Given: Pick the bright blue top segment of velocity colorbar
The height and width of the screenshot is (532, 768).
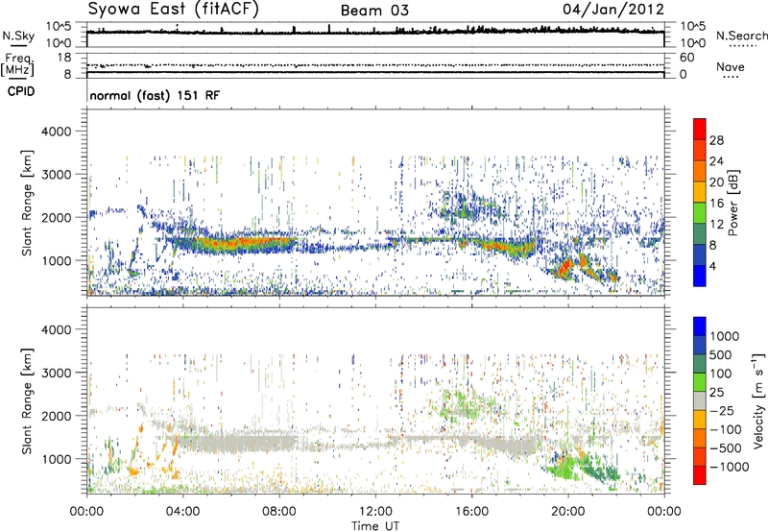Looking at the screenshot, I should pyautogui.click(x=700, y=326).
